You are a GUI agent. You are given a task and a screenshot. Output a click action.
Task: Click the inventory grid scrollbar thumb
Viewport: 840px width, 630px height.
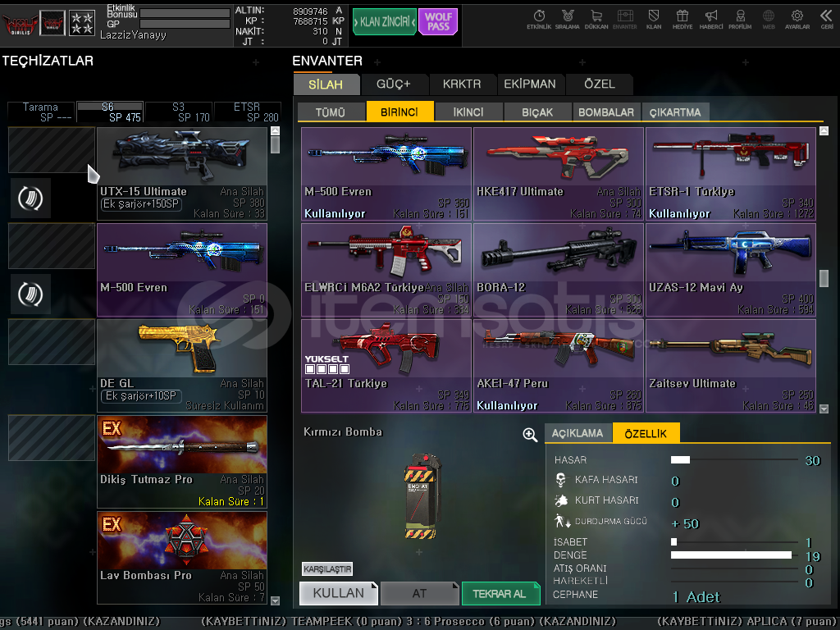(x=824, y=278)
